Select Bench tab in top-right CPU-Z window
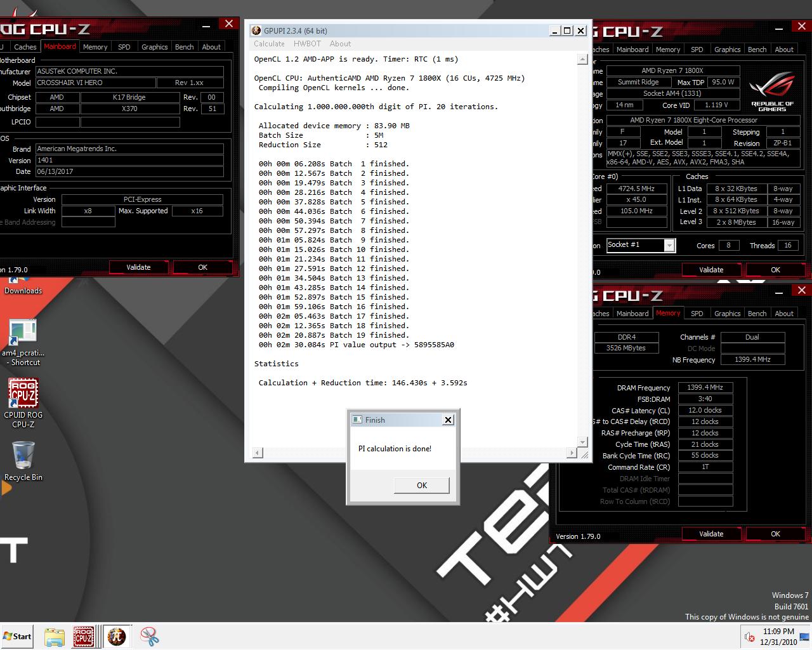Viewport: 812px width, 650px height. point(757,50)
